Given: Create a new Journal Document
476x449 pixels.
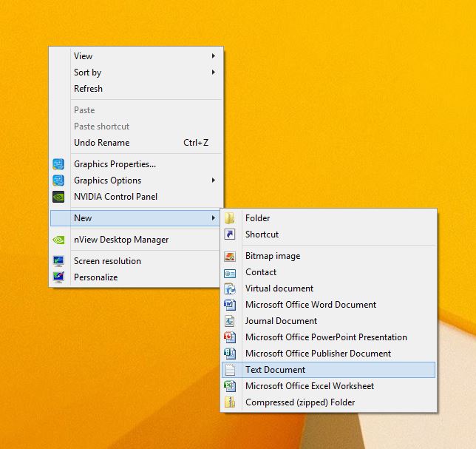Looking at the screenshot, I should (328, 321).
